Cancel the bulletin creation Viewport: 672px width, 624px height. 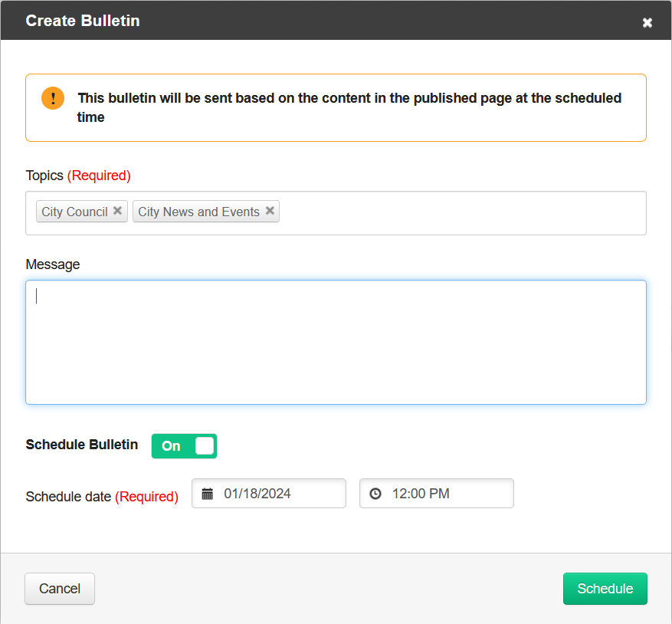pos(59,589)
